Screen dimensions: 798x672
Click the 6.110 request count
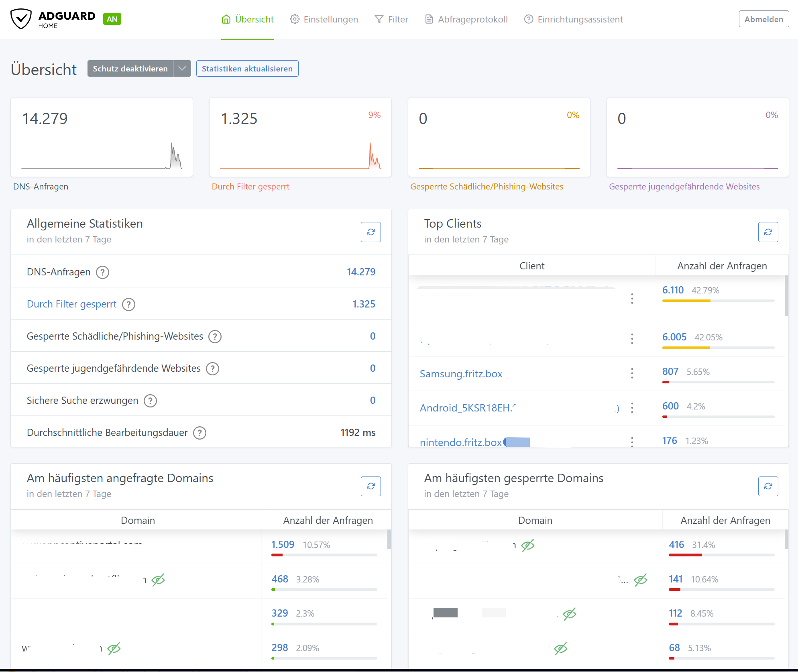[673, 290]
